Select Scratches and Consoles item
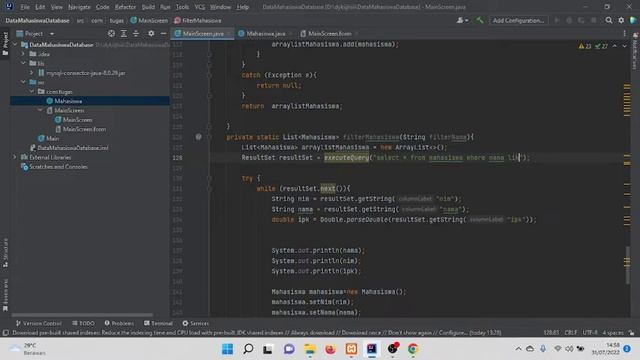Image resolution: width=640 pixels, height=360 pixels. tap(58, 167)
